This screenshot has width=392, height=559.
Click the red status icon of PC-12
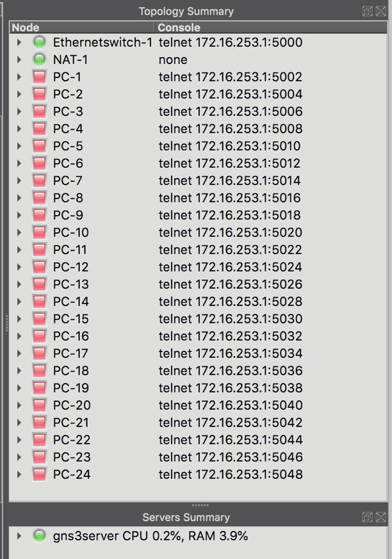39,266
